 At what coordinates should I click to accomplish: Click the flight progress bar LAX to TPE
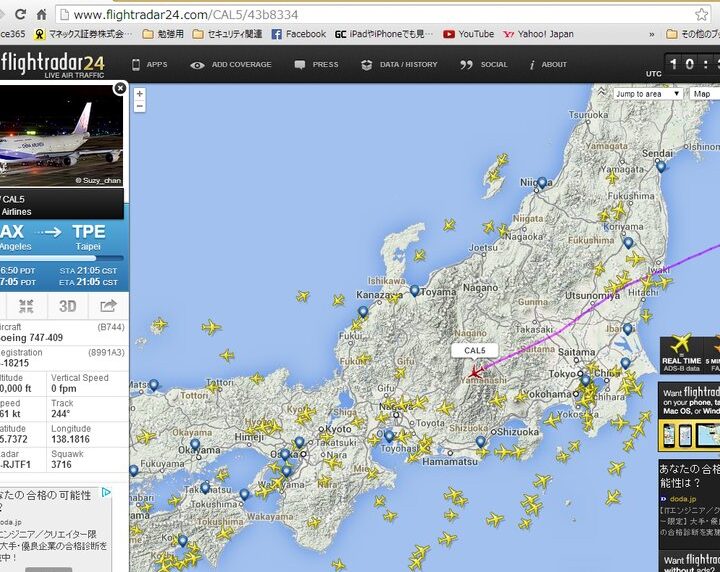pos(60,258)
